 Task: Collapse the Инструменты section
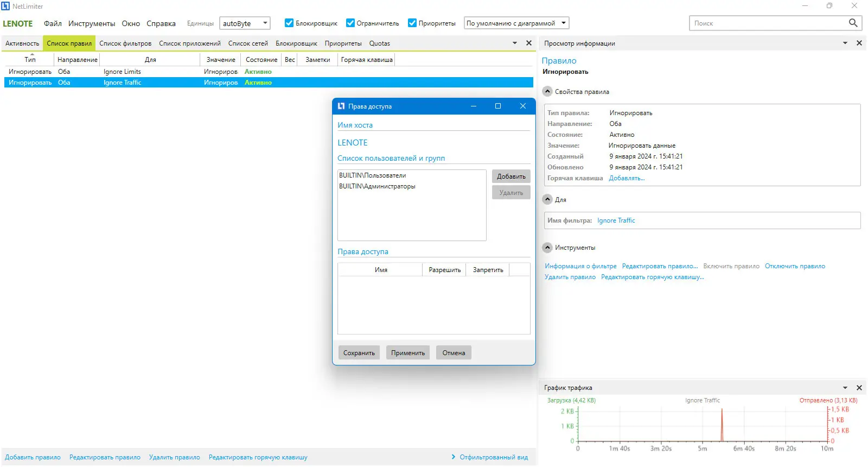point(547,247)
